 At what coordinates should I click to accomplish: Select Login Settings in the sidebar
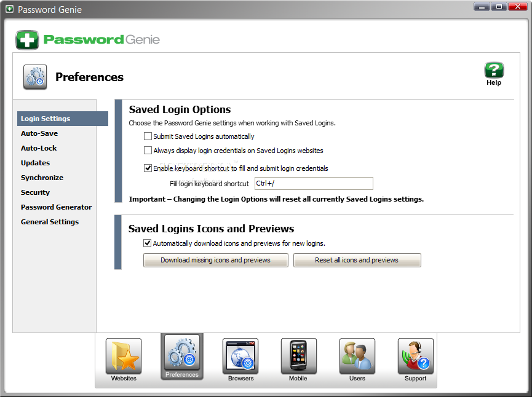(63, 119)
